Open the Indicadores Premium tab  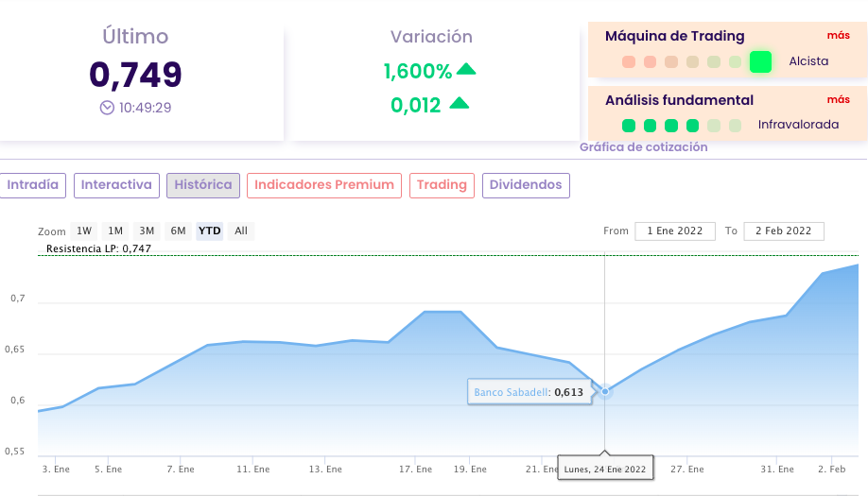(x=324, y=185)
